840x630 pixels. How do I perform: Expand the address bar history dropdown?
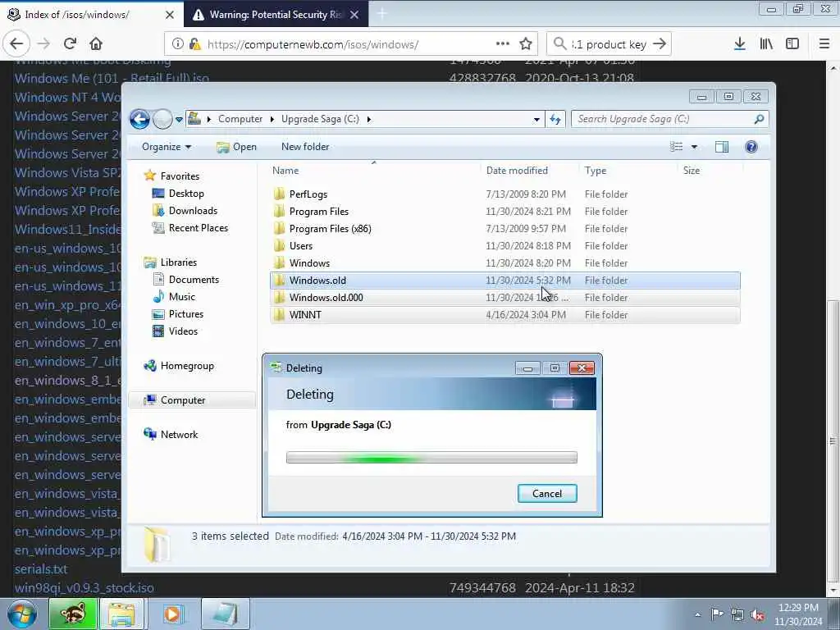[536, 120]
